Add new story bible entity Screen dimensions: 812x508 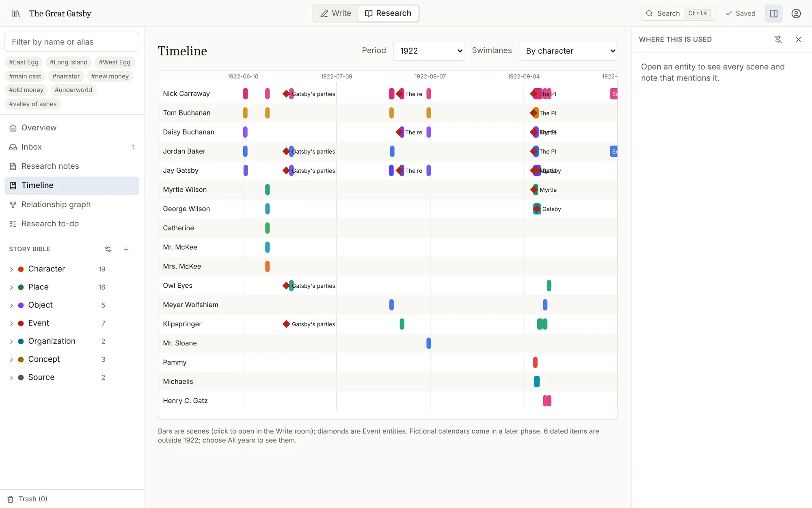coord(126,249)
